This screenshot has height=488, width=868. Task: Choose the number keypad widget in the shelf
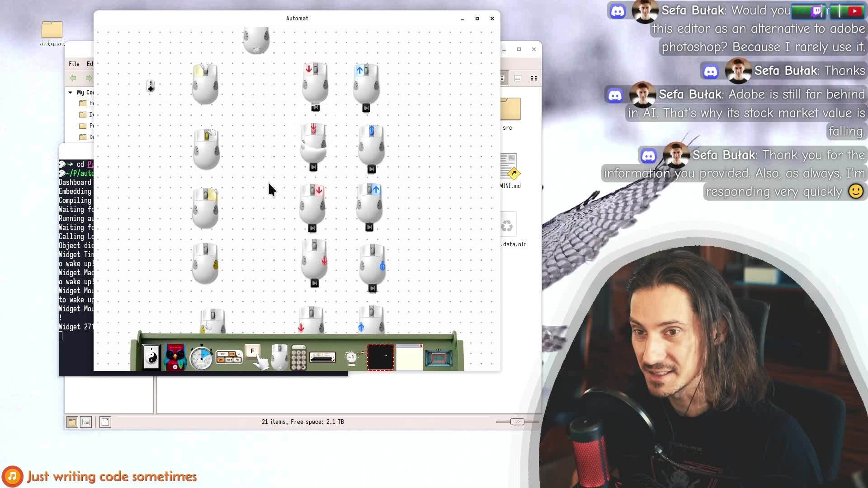[x=298, y=358]
